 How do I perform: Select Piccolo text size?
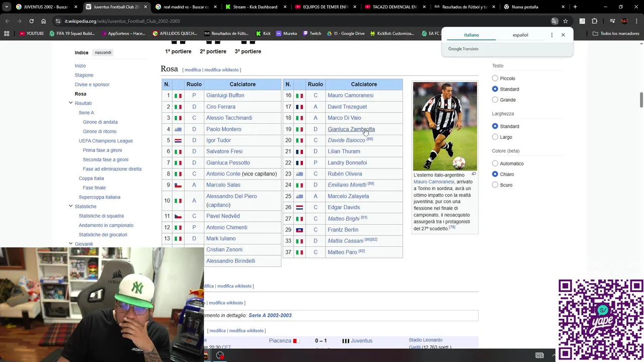point(495,78)
